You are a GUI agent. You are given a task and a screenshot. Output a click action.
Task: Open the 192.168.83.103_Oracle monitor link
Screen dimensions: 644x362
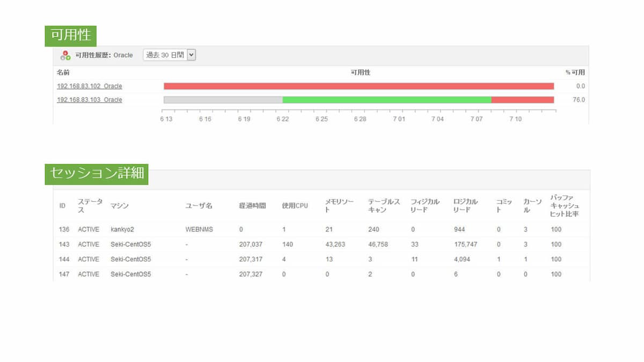[89, 100]
